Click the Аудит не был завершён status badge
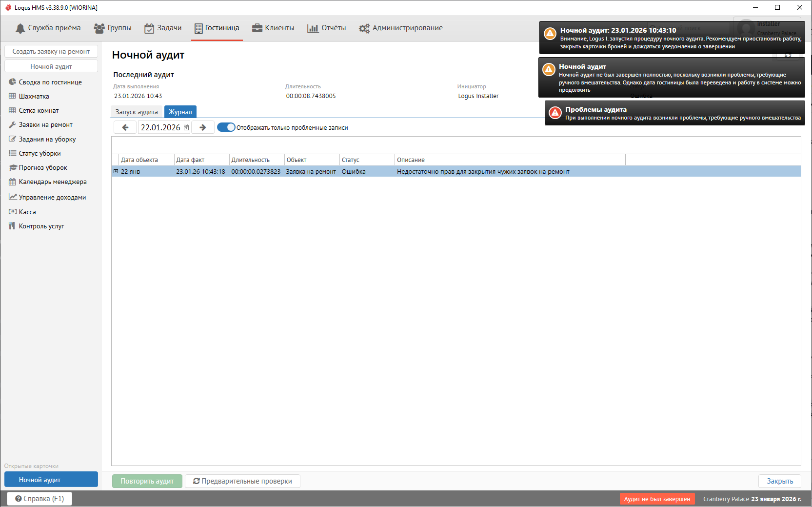The width and height of the screenshot is (812, 507). (657, 499)
